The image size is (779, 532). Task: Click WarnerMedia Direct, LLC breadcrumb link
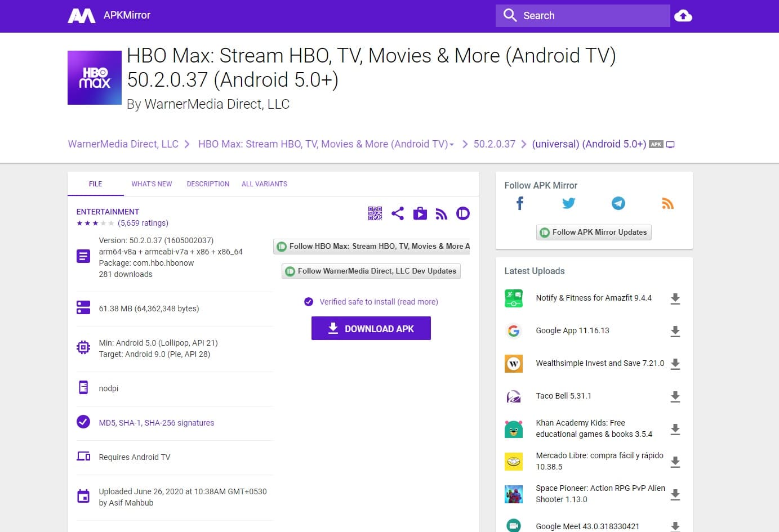click(123, 144)
